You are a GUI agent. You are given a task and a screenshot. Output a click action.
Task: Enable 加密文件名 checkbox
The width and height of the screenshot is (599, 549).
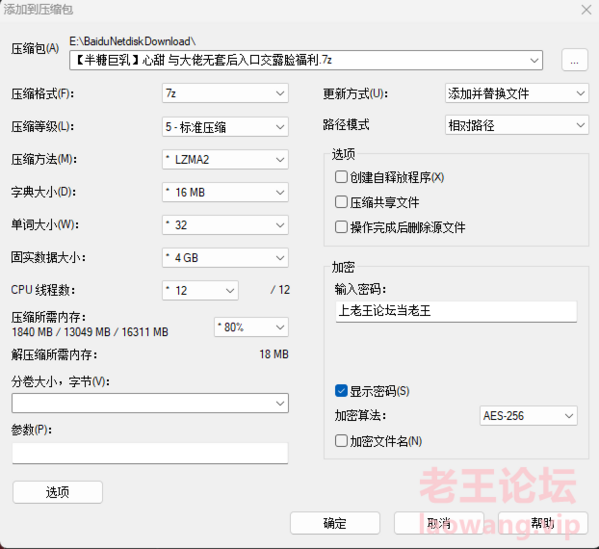pos(341,440)
